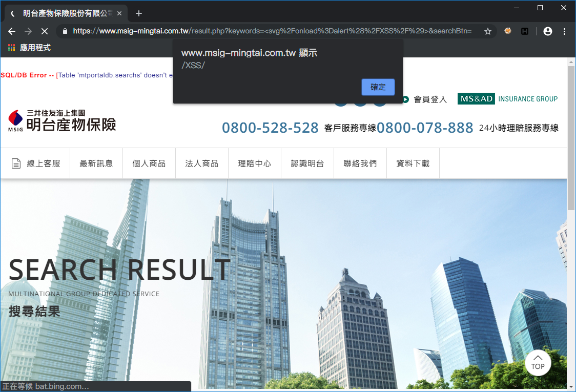This screenshot has height=392, width=576.
Task: Click the 客戶服務專線 label
Action: coord(350,128)
